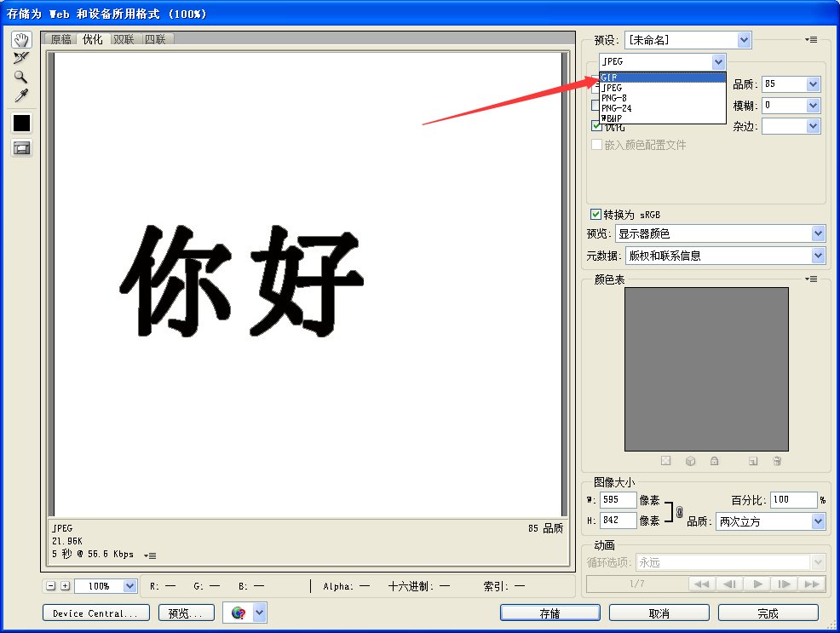
Task: Toggle the 优化 checkbox
Action: tap(597, 126)
